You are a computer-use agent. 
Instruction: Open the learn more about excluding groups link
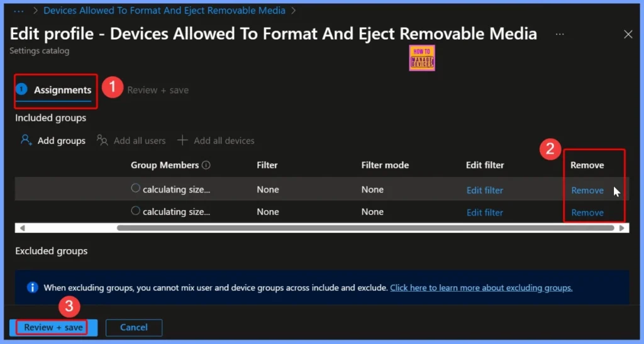(x=481, y=287)
